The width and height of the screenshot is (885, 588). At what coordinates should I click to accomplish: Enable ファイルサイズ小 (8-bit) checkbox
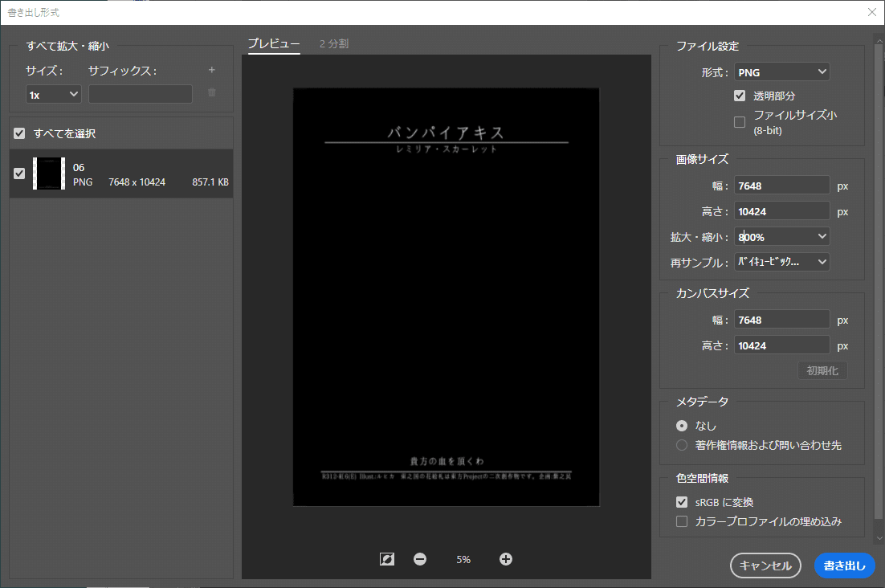tap(740, 122)
